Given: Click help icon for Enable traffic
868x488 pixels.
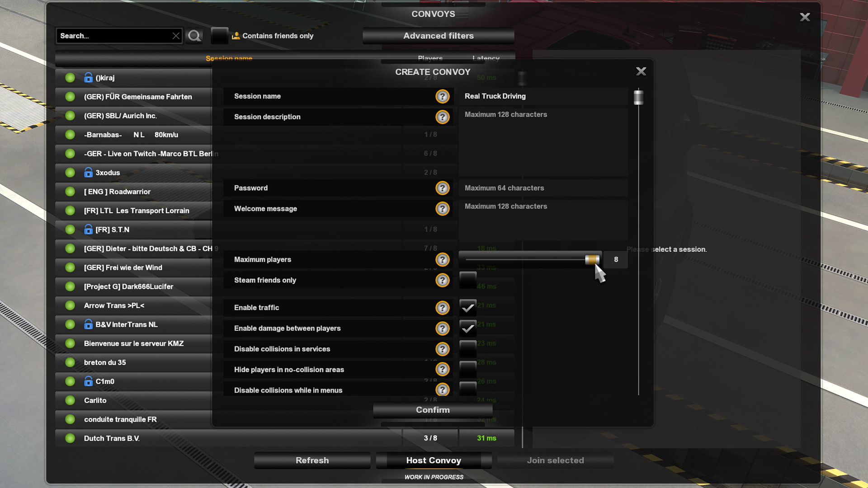Looking at the screenshot, I should pyautogui.click(x=442, y=308).
